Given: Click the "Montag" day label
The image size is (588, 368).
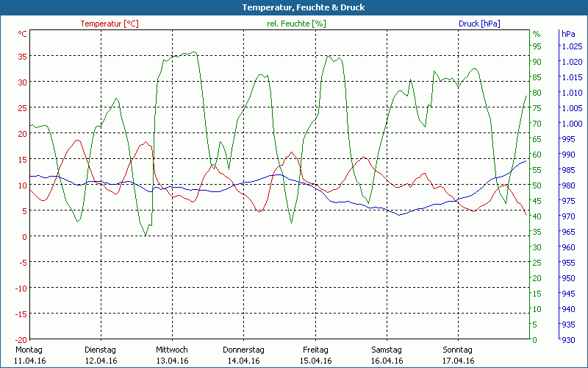Looking at the screenshot, I should click(x=29, y=350).
